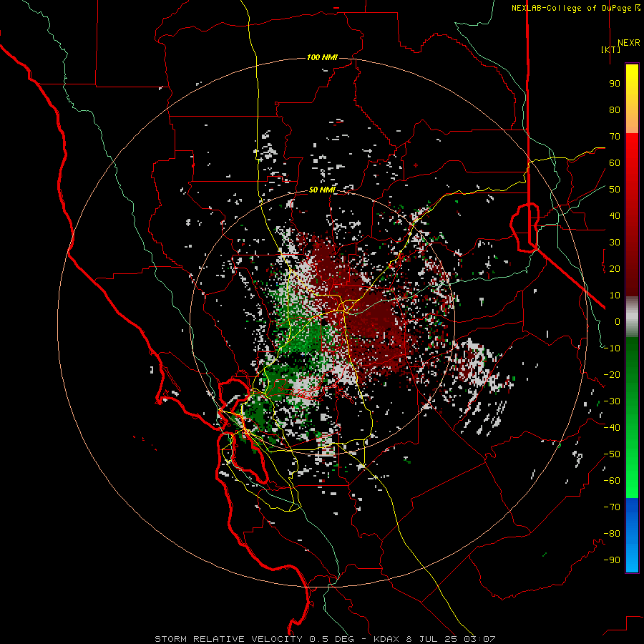Click the blue bottom segment of color bar

632,535
